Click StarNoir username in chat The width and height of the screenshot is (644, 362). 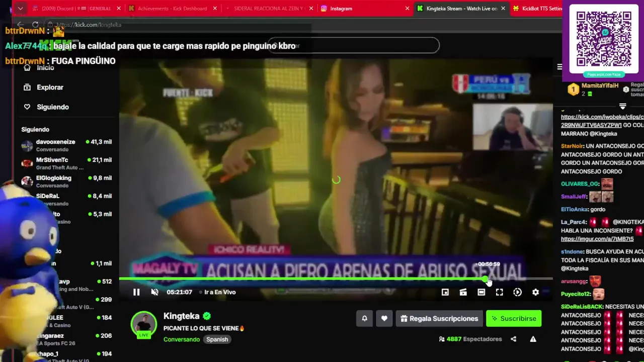point(572,146)
